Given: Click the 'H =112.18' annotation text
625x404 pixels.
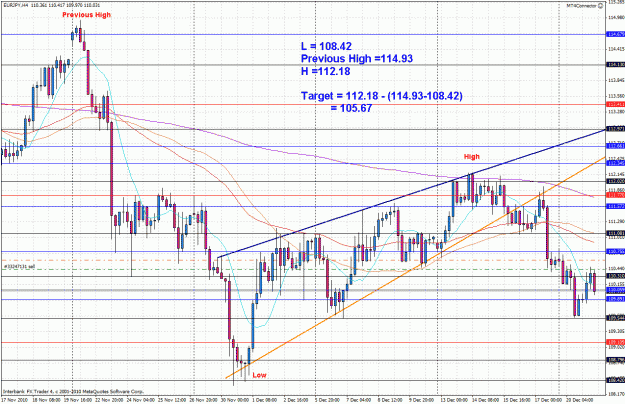Looking at the screenshot, I should coord(325,71).
